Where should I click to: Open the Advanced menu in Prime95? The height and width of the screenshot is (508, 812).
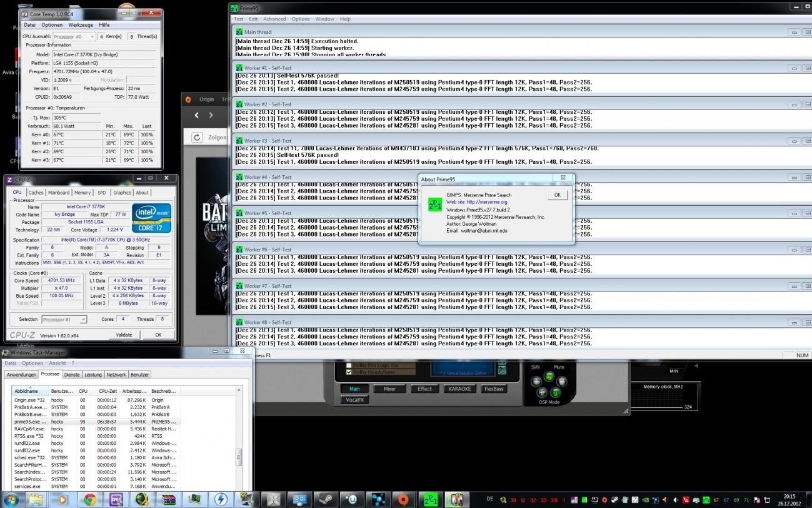point(274,19)
